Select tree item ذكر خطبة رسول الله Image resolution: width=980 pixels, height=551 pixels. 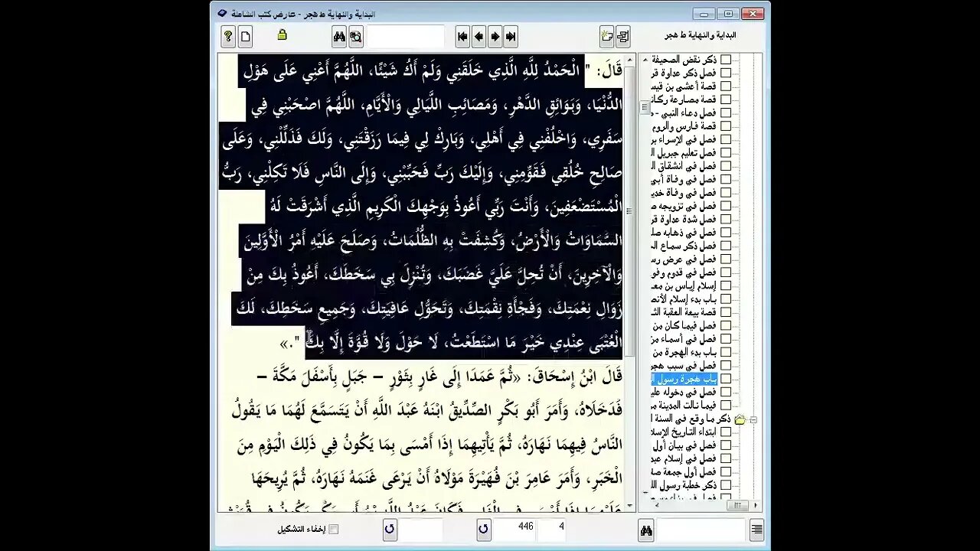tap(684, 485)
